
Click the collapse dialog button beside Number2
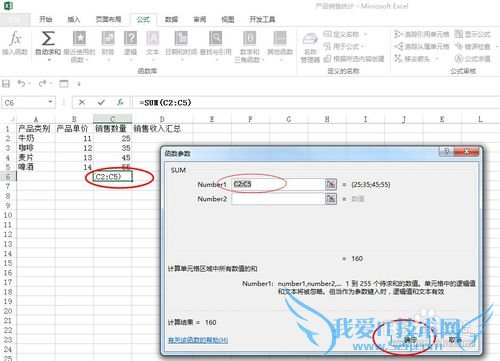coord(331,199)
